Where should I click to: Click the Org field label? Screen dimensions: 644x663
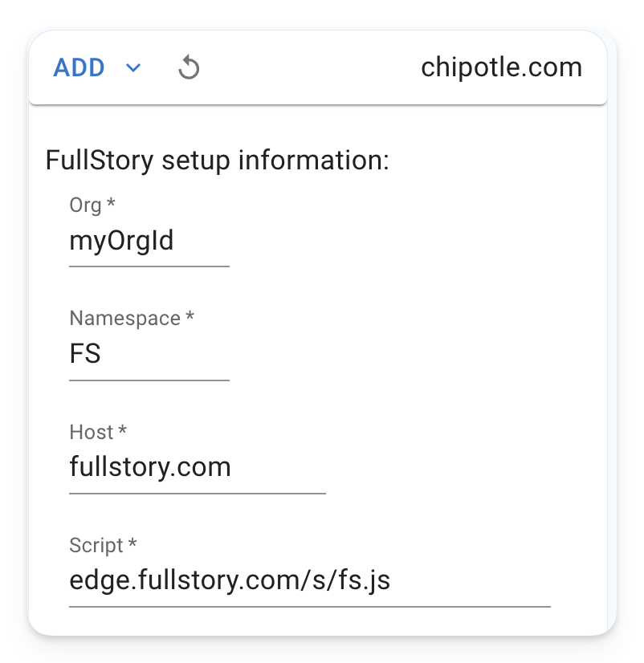coord(85,205)
